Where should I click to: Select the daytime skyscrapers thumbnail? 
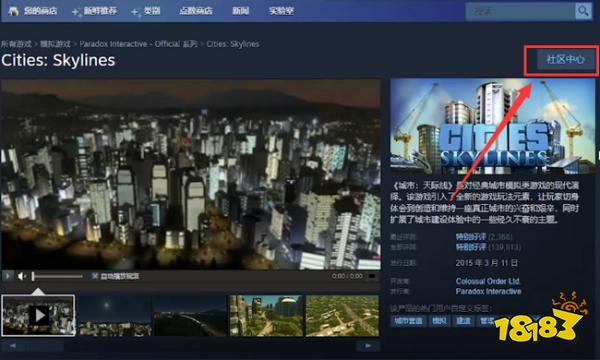(x=266, y=316)
